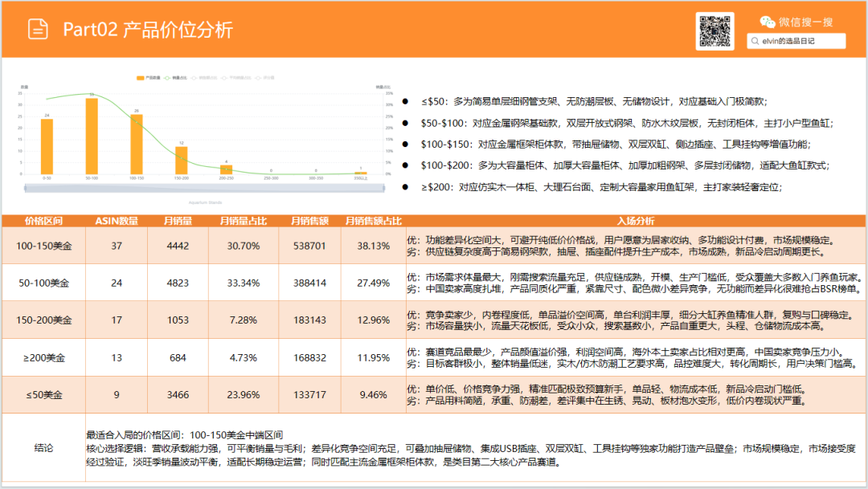Viewport: 868px width, 489px height.
Task: Click the elvin的选品日记 search field
Action: 796,41
